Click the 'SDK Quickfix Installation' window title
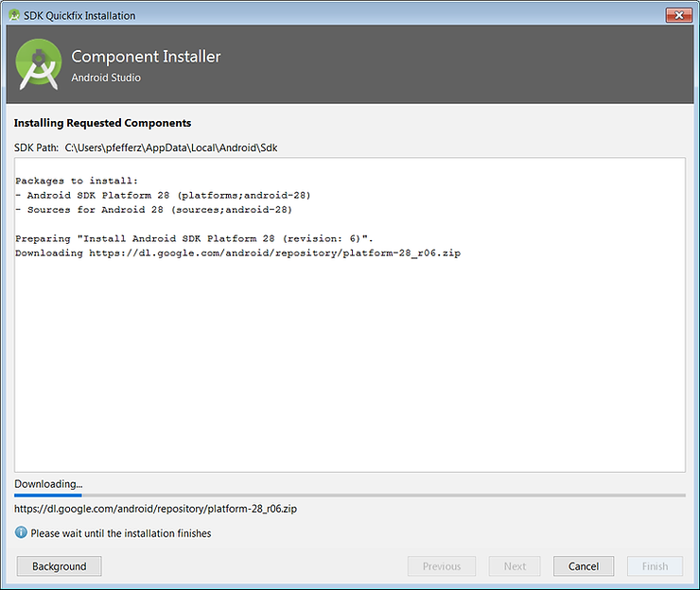Screen dimensions: 700x590 tap(79, 16)
